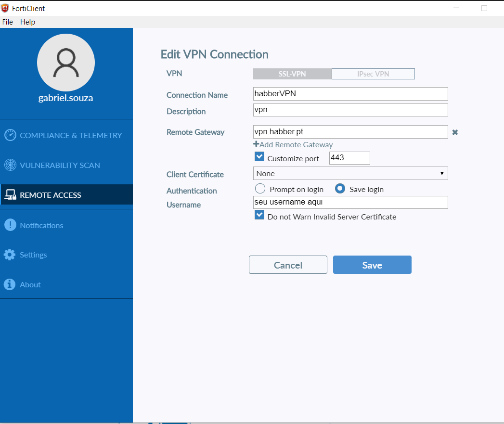Screen dimensions: 504x424
Task: Select the Prompt on login radio option
Action: 260,188
